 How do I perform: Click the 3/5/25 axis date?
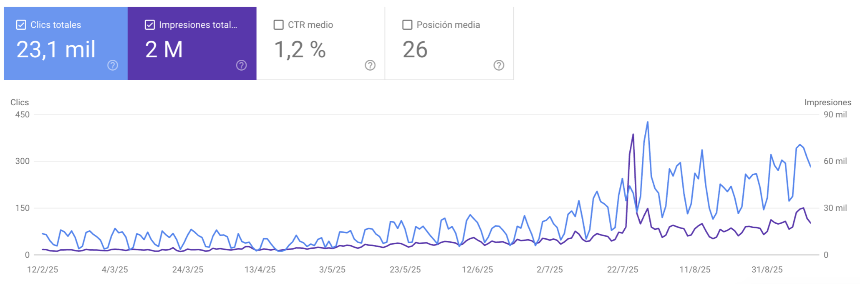click(332, 270)
